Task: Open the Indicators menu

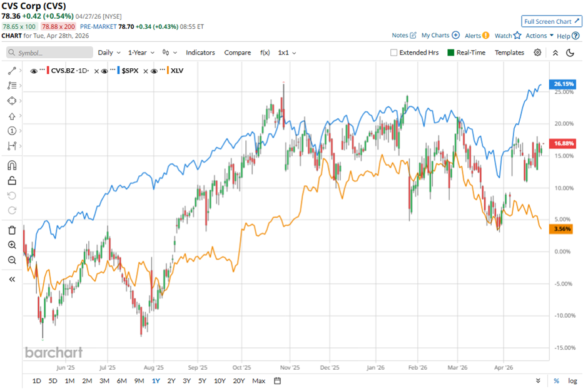Action: (200, 53)
